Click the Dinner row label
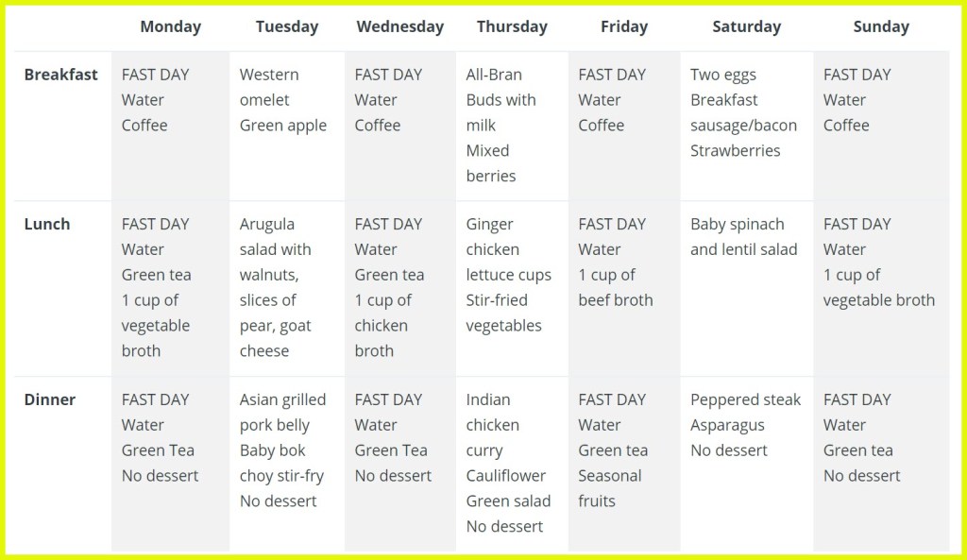The width and height of the screenshot is (967, 560). coord(50,399)
